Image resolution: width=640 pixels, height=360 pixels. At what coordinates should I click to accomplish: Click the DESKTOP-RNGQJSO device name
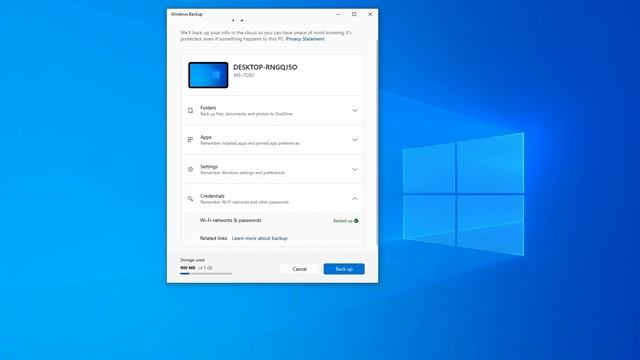(265, 67)
